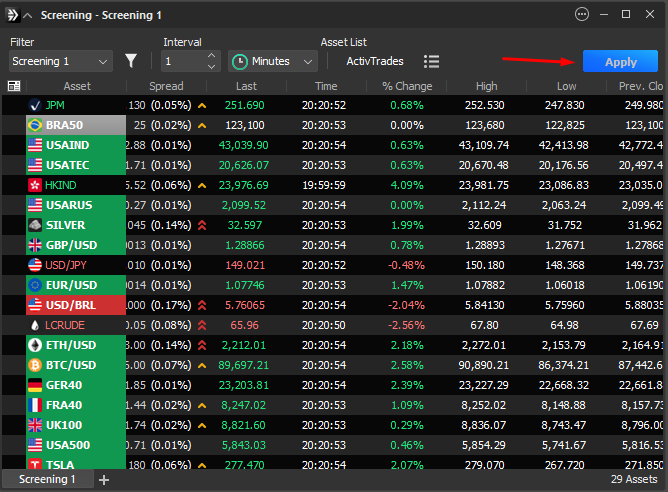Viewport: 668px width, 492px height.
Task: Click the Bitcoin icon on the BTC/USD row
Action: (36, 365)
